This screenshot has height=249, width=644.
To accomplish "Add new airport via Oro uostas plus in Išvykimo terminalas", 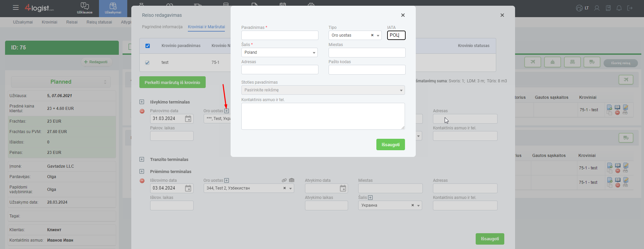I will [227, 111].
